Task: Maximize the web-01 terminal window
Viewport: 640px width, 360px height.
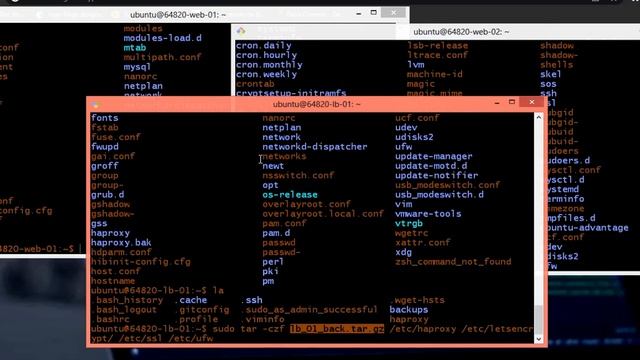Action: point(373,13)
